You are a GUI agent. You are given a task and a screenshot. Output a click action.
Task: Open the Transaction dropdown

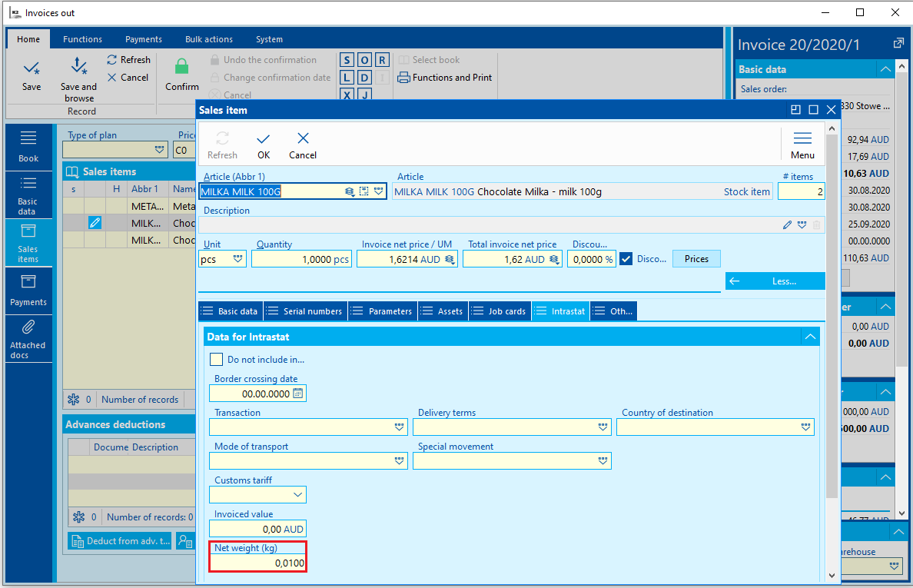click(x=399, y=427)
